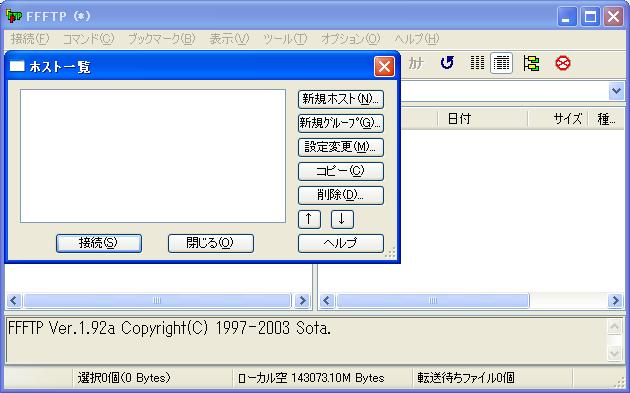This screenshot has width=630, height=393.
Task: Click the red abort transfer icon
Action: [x=562, y=63]
